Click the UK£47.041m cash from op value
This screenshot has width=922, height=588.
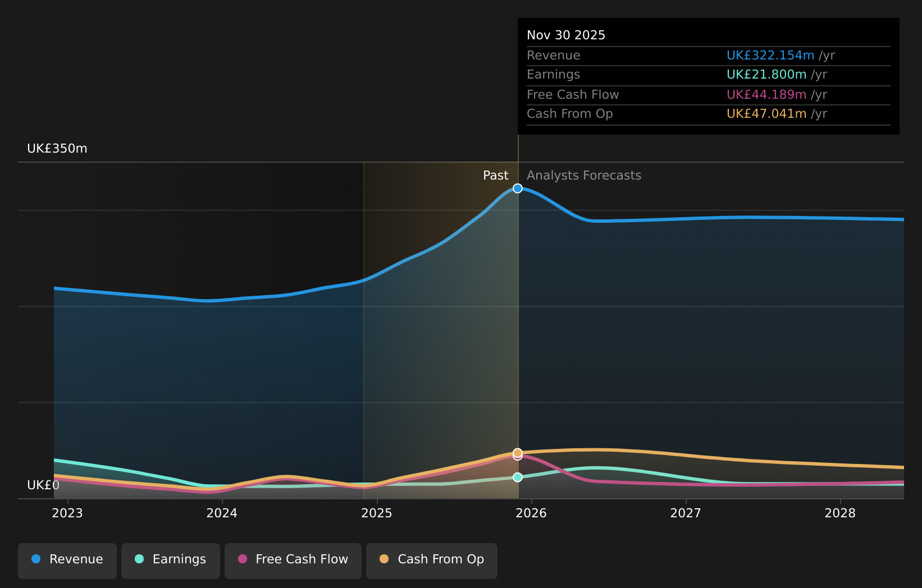point(766,114)
